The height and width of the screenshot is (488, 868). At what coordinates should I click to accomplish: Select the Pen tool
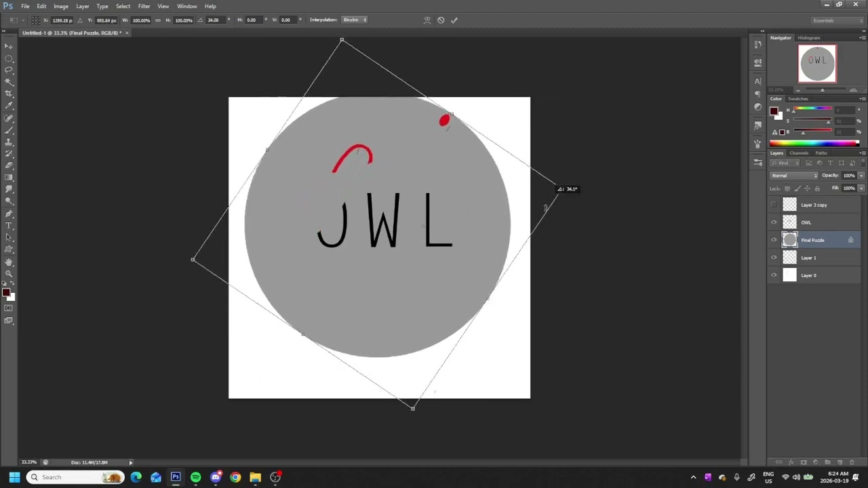tap(9, 213)
